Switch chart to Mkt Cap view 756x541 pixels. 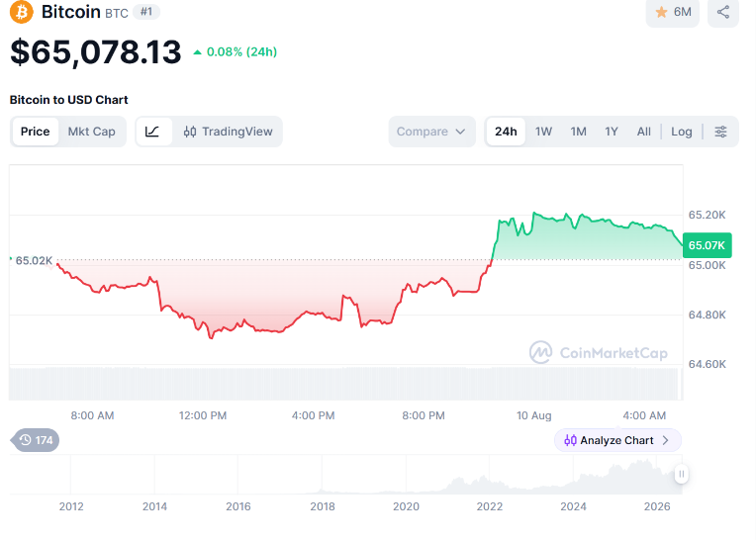coord(92,132)
